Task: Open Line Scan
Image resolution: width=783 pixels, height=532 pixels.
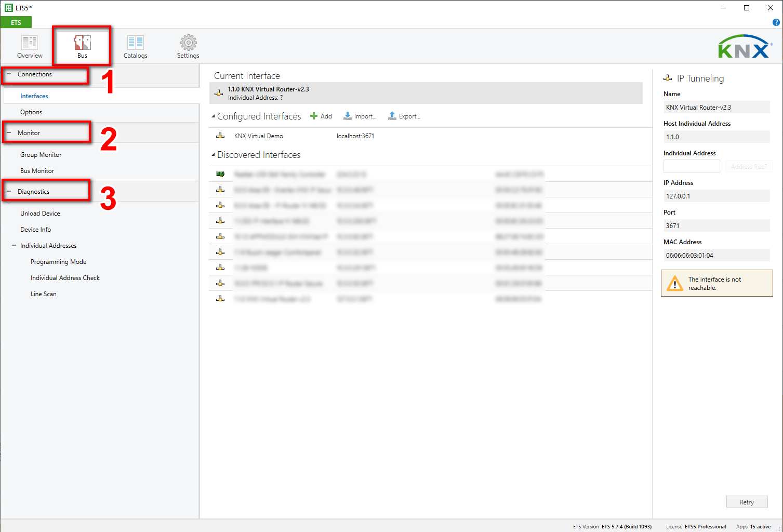Action: click(44, 294)
